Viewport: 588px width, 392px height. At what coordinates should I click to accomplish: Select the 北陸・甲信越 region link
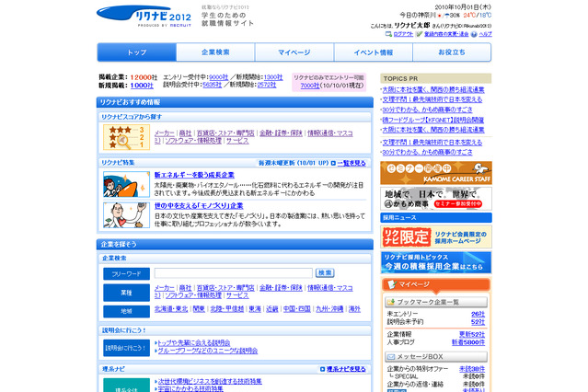(227, 309)
